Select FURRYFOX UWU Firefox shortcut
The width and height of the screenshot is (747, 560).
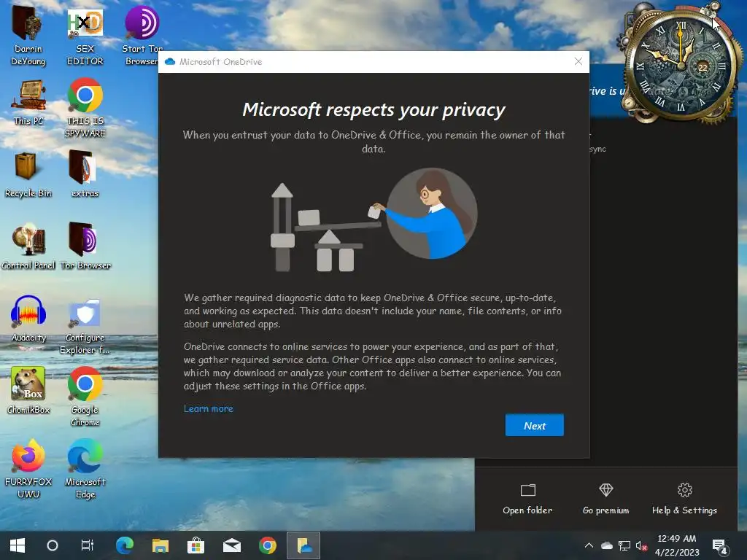tap(28, 468)
